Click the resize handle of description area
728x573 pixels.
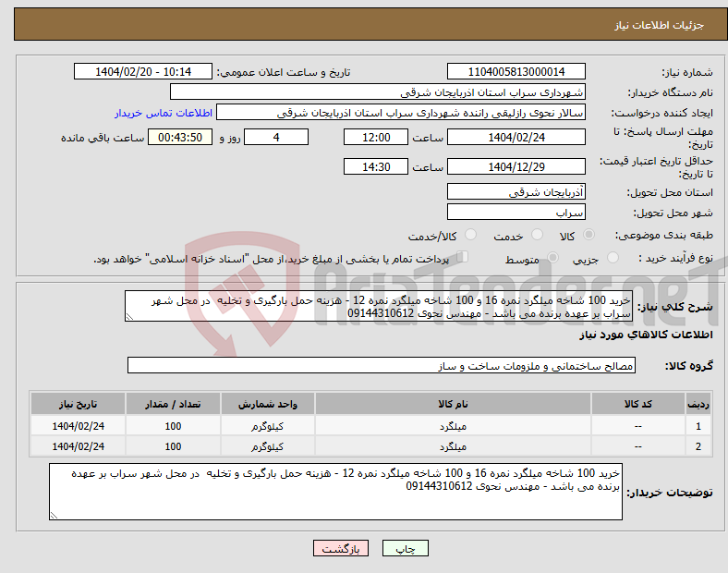129,317
